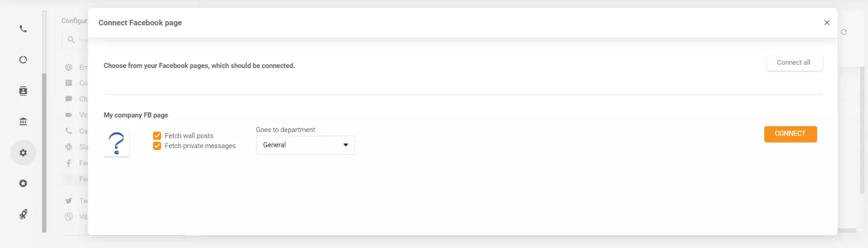Click the question mark page thumbnail
Screen dimensions: 868x248
[116, 143]
